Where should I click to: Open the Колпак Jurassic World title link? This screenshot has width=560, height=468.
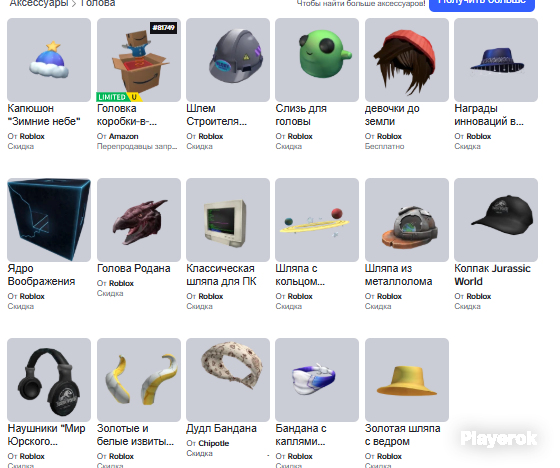[492, 275]
